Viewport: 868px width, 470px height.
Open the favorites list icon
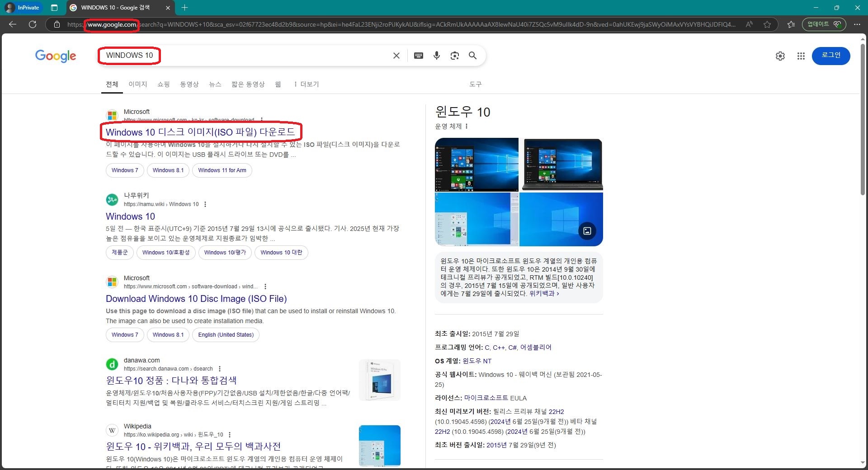[x=791, y=24]
